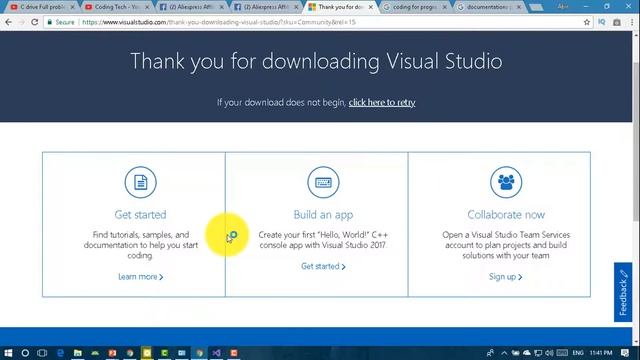Switch to the 'Coding Tech' YouTube tab
This screenshot has height=360, width=640.
pos(117,7)
